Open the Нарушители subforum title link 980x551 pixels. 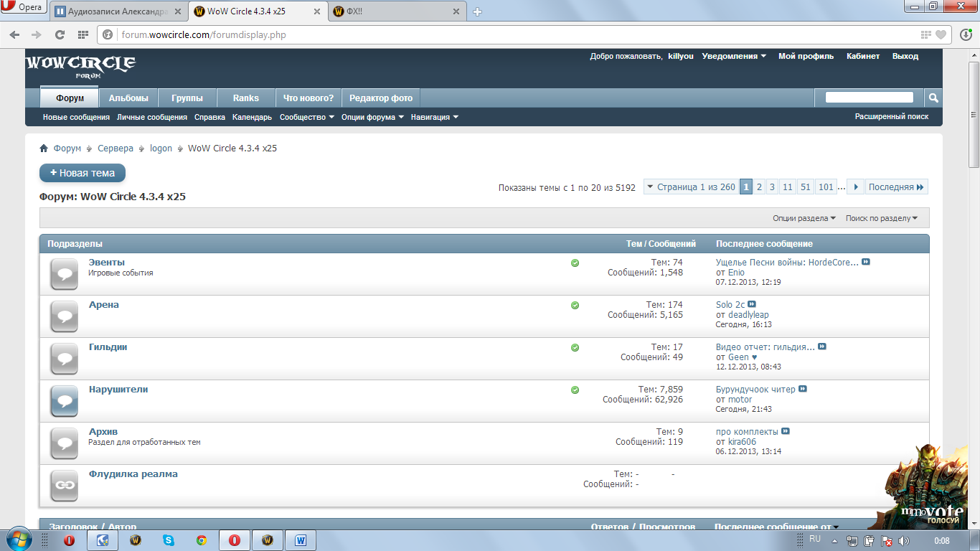pos(118,390)
